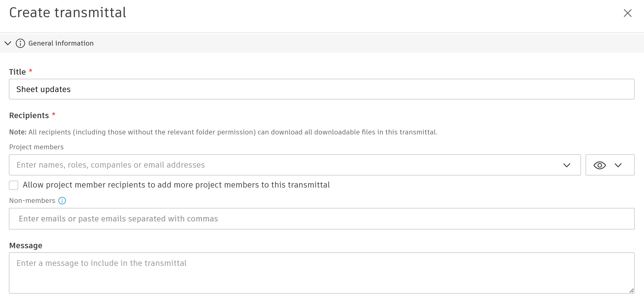Click the Title field label

pos(17,72)
